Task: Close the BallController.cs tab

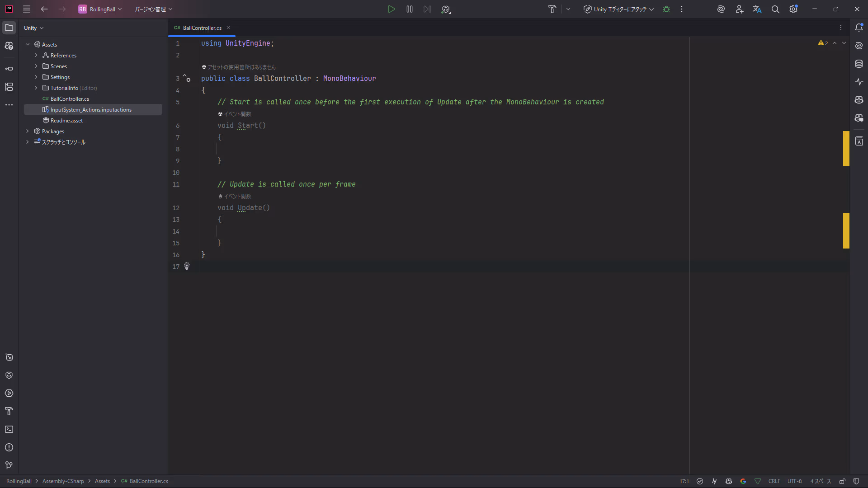Action: [228, 28]
